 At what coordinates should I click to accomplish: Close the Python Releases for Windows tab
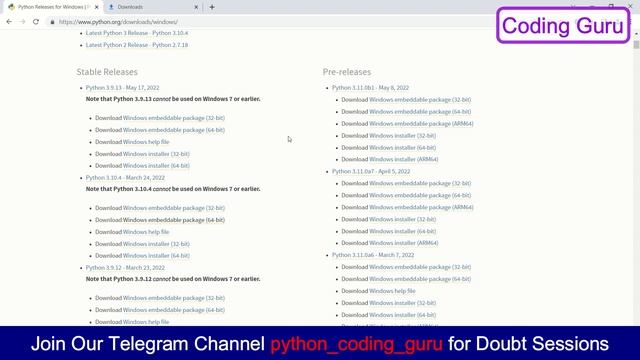pos(97,7)
